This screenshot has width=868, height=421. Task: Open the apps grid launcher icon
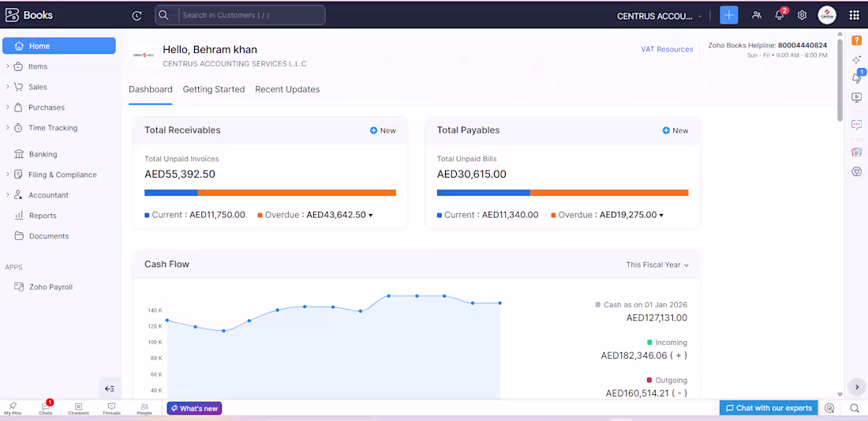[x=854, y=15]
